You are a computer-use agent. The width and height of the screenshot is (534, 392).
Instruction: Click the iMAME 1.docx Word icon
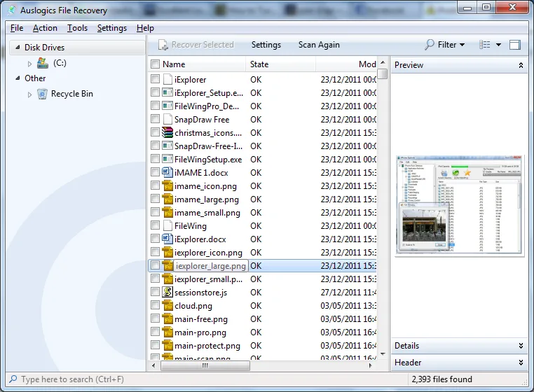(167, 172)
